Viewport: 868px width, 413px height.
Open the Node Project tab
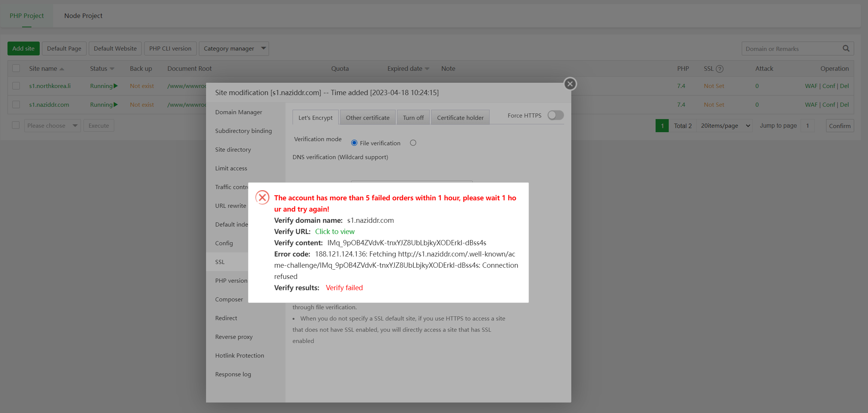click(x=83, y=16)
